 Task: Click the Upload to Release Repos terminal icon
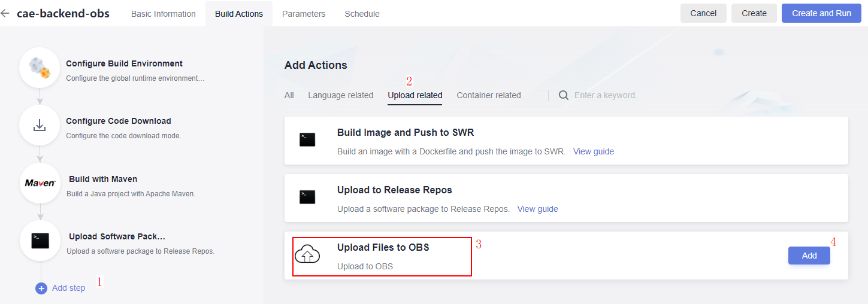point(307,197)
